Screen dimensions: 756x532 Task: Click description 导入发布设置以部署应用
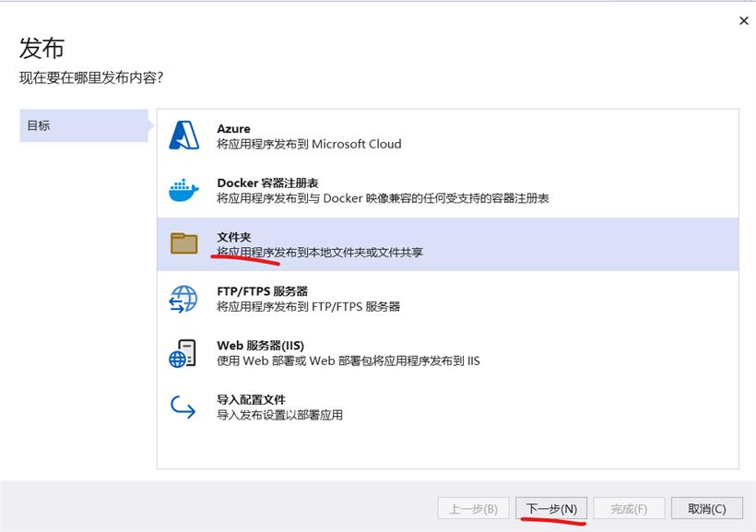tap(279, 415)
